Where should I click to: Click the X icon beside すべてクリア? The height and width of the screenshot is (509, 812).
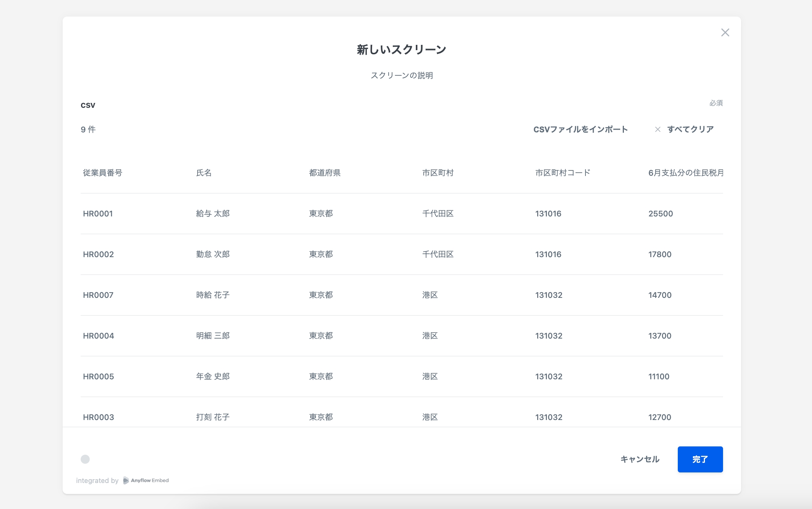point(658,129)
